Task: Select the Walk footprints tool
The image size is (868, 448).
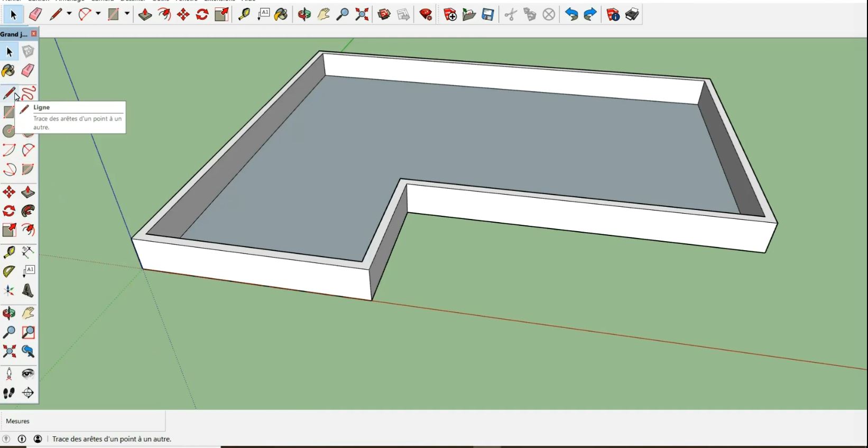Action: 9,393
